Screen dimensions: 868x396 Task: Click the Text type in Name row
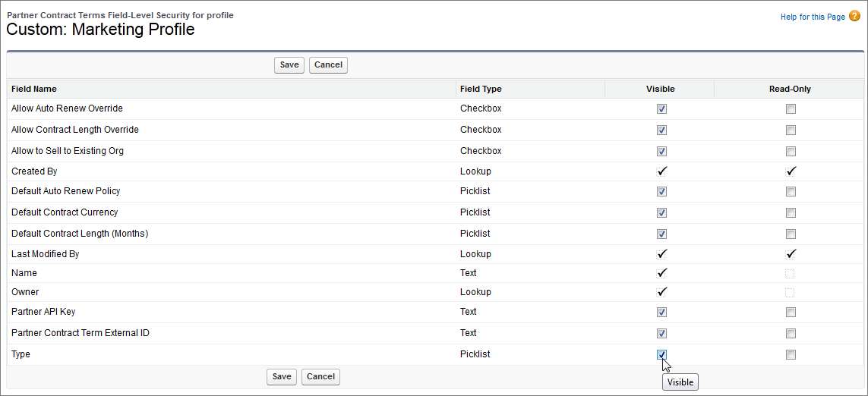[x=469, y=272]
